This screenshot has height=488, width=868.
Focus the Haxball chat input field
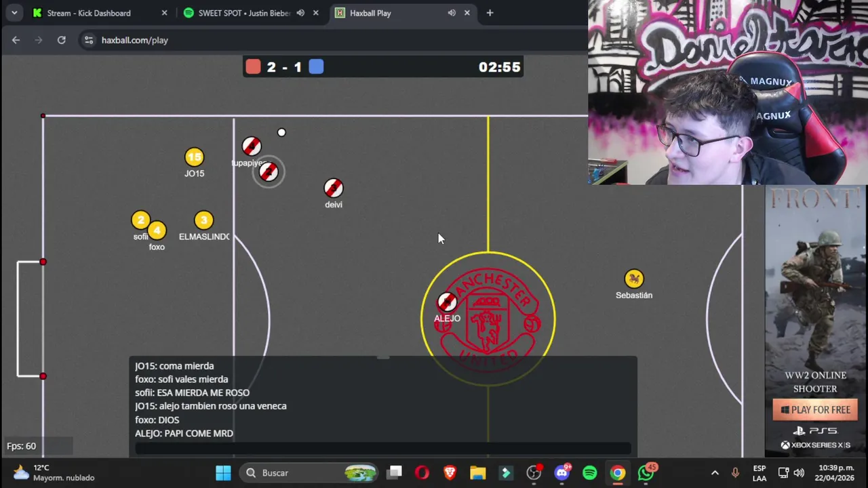click(x=383, y=448)
